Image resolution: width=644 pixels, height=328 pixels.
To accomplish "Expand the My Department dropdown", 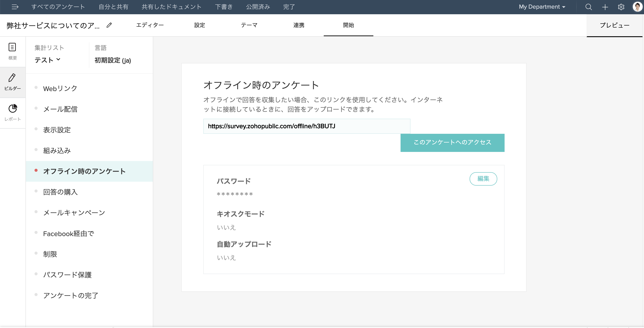I will click(x=542, y=7).
